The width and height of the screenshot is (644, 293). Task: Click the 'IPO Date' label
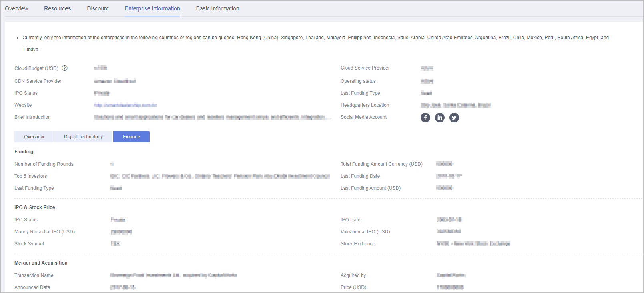tap(351, 220)
